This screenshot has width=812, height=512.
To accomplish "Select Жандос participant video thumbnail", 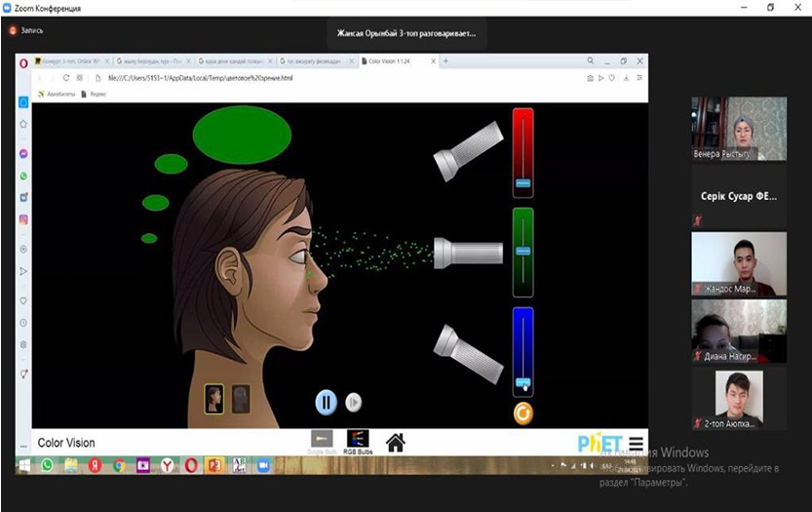I will tap(739, 263).
